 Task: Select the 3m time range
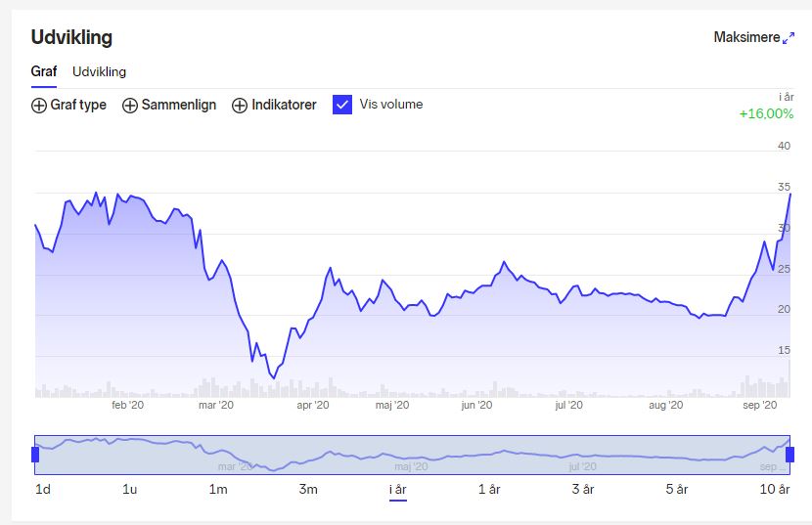tap(308, 489)
